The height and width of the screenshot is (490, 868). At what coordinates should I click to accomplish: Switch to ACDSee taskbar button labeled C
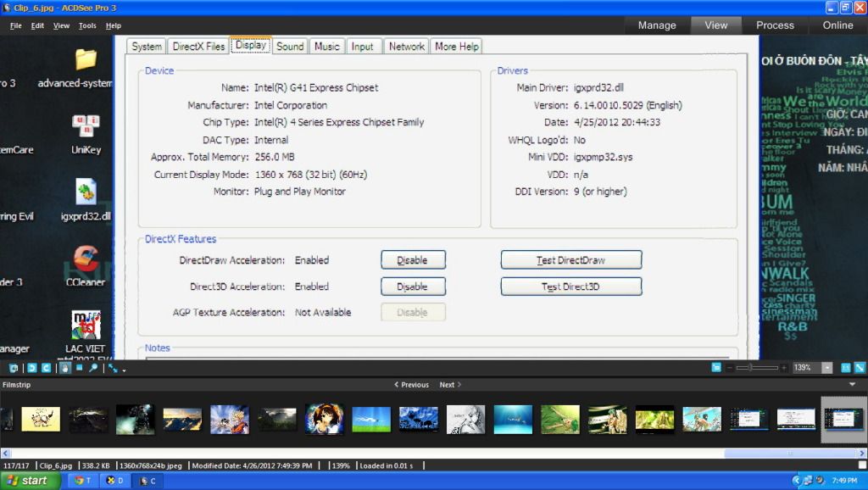click(x=147, y=481)
